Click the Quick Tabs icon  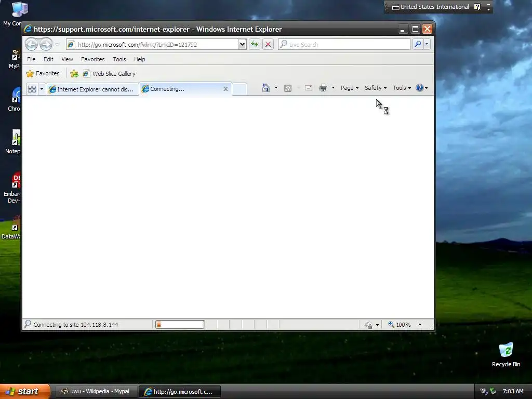(32, 89)
